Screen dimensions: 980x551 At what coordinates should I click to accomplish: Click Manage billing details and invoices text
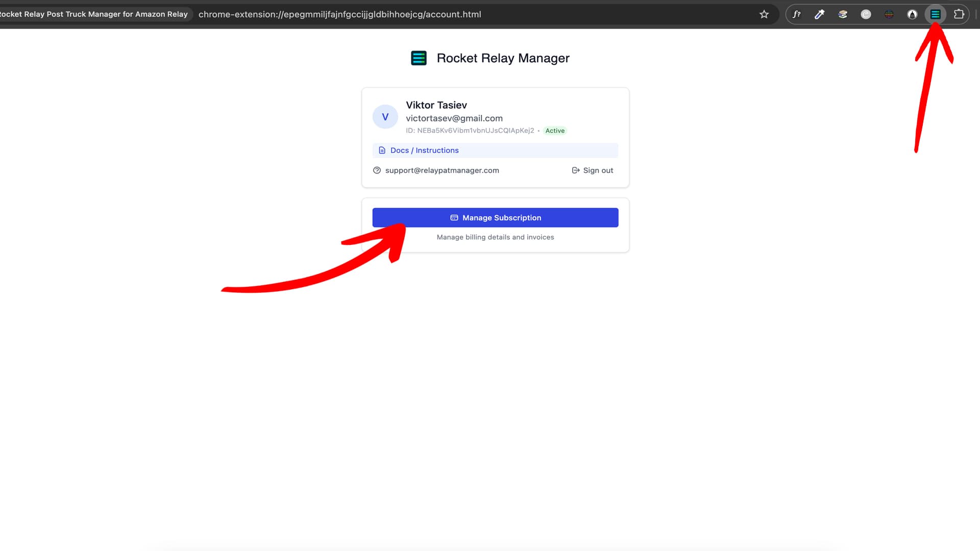495,237
